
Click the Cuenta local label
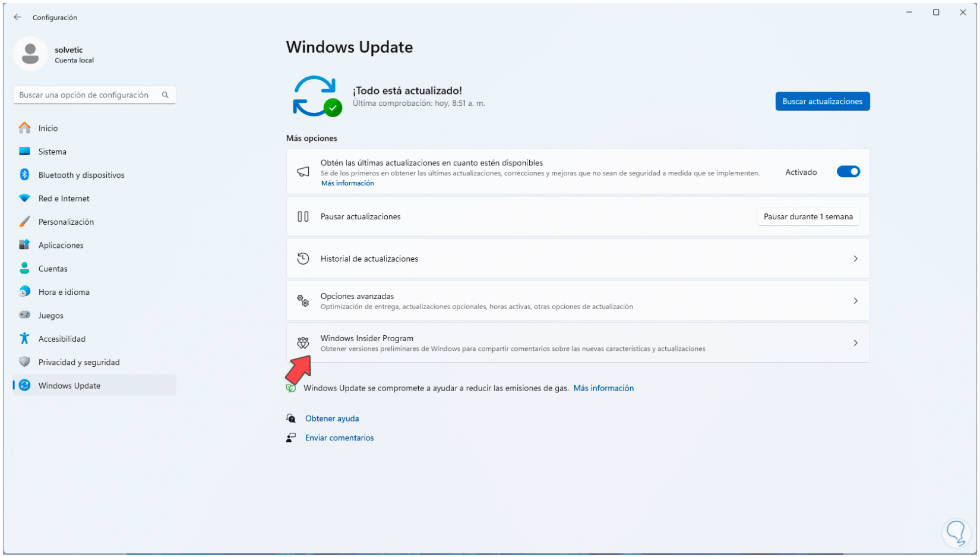pos(74,60)
